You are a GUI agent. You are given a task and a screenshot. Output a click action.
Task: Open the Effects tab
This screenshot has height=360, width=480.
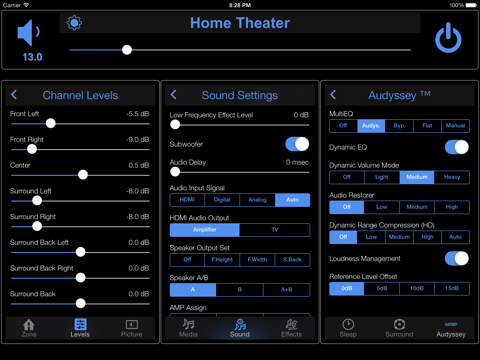[291, 328]
